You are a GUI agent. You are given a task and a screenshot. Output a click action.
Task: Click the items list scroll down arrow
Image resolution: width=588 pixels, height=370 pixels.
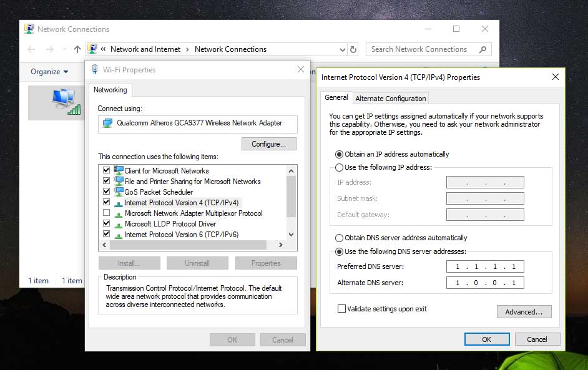[x=292, y=235]
